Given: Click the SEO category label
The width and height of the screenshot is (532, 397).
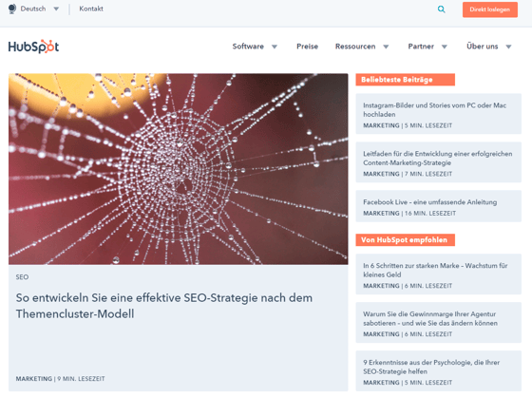Looking at the screenshot, I should click(22, 277).
